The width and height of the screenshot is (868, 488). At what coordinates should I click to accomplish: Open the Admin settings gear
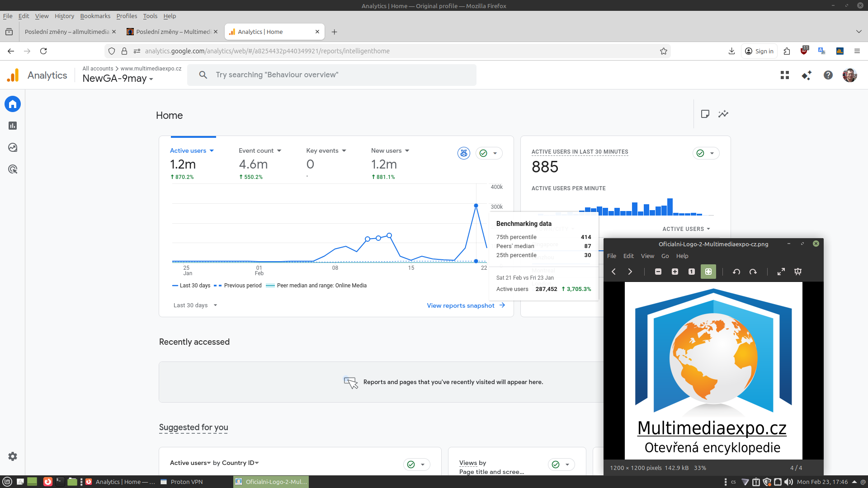pos(13,456)
